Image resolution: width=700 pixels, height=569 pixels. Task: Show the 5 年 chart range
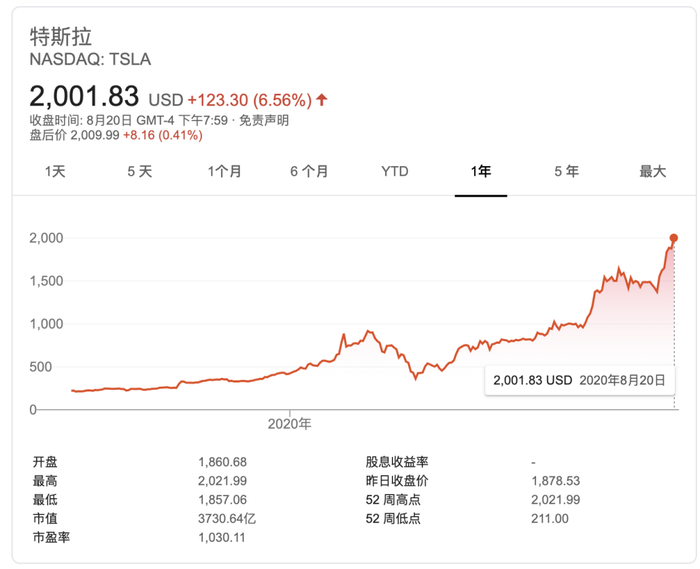[x=567, y=171]
